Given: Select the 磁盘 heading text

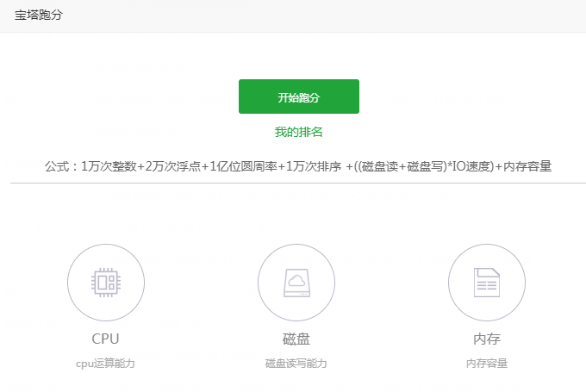Looking at the screenshot, I should click(x=296, y=339).
